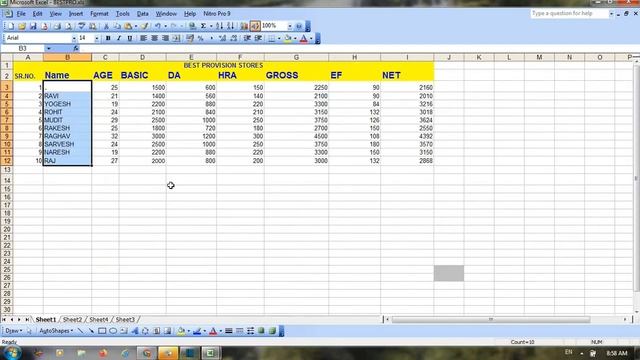
Task: Click the AutoSum sigma icon
Action: click(203, 26)
